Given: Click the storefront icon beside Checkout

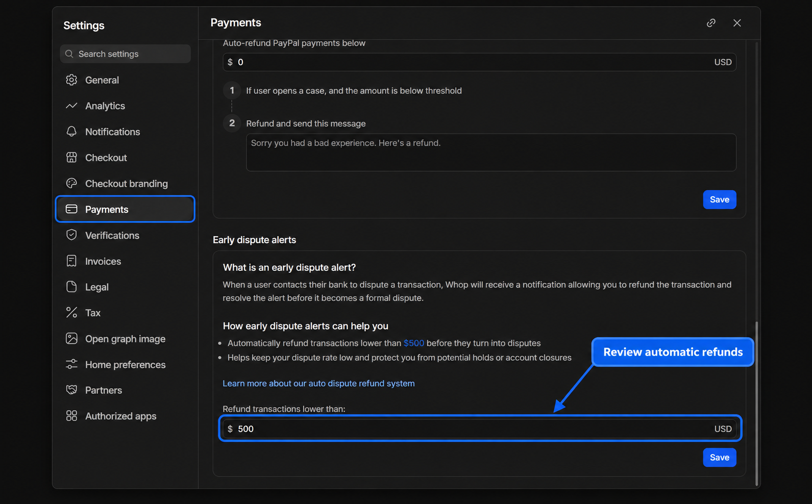Looking at the screenshot, I should coord(71,158).
